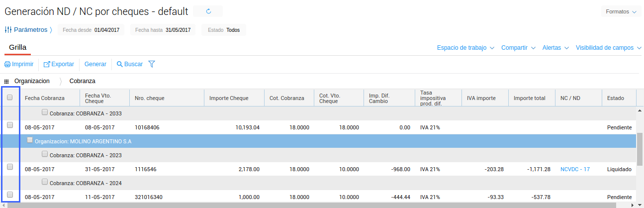Switch to the Grilla tab
644x208 pixels.
click(17, 47)
